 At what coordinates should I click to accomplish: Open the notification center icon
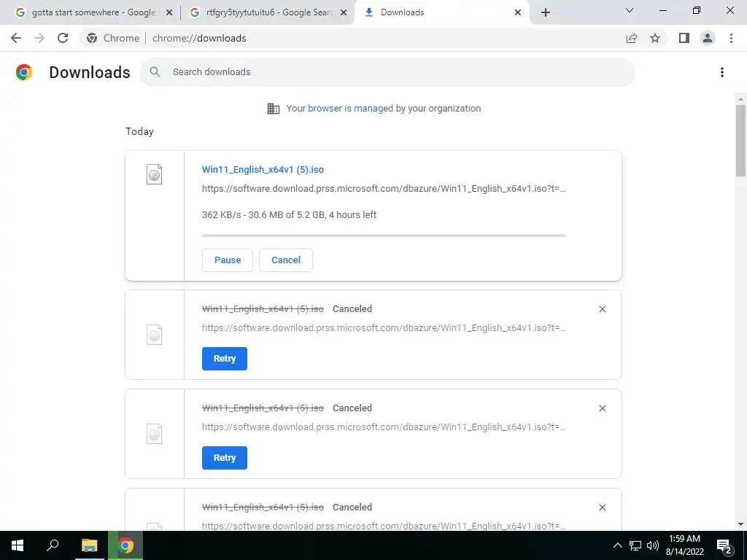(x=724, y=545)
